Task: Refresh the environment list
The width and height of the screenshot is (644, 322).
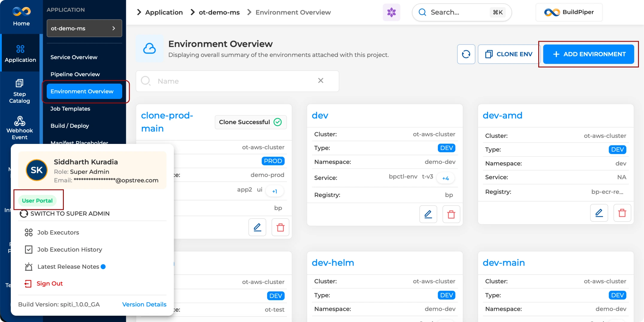Action: [x=466, y=54]
